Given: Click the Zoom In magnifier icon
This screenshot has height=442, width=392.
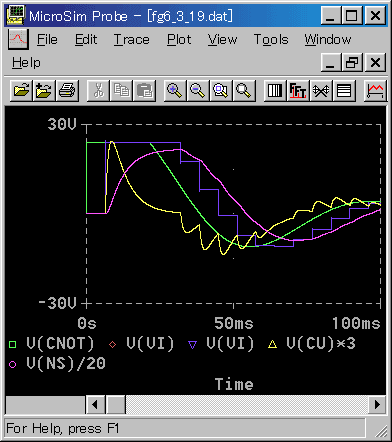Looking at the screenshot, I should click(x=175, y=91).
